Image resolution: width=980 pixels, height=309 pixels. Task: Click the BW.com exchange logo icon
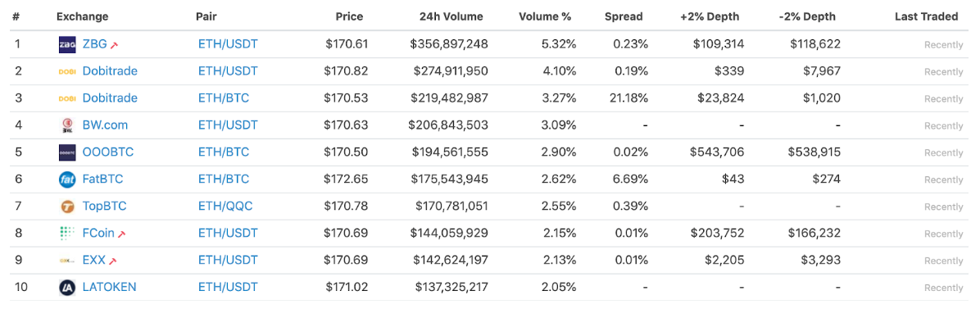pos(67,125)
